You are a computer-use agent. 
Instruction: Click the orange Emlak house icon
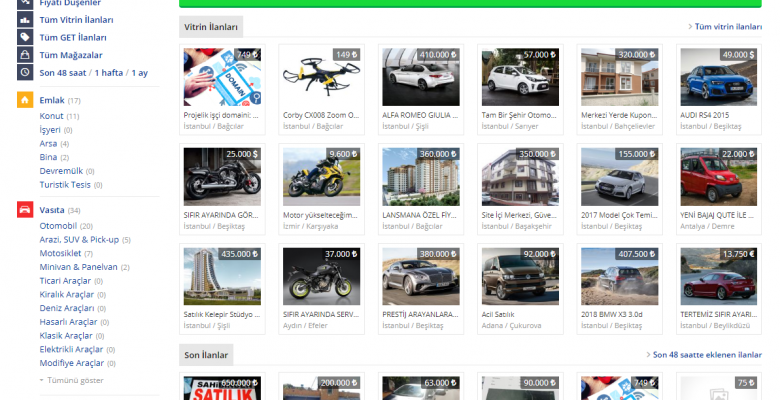coord(25,100)
